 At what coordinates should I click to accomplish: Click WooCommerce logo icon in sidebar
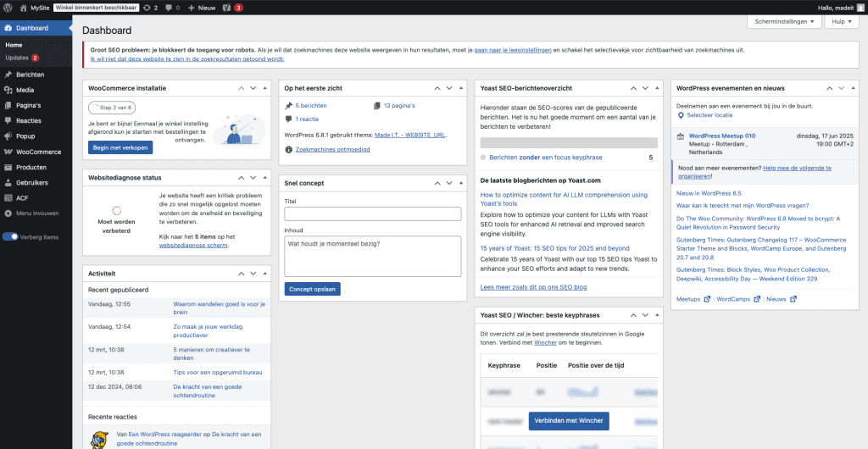pos(8,152)
